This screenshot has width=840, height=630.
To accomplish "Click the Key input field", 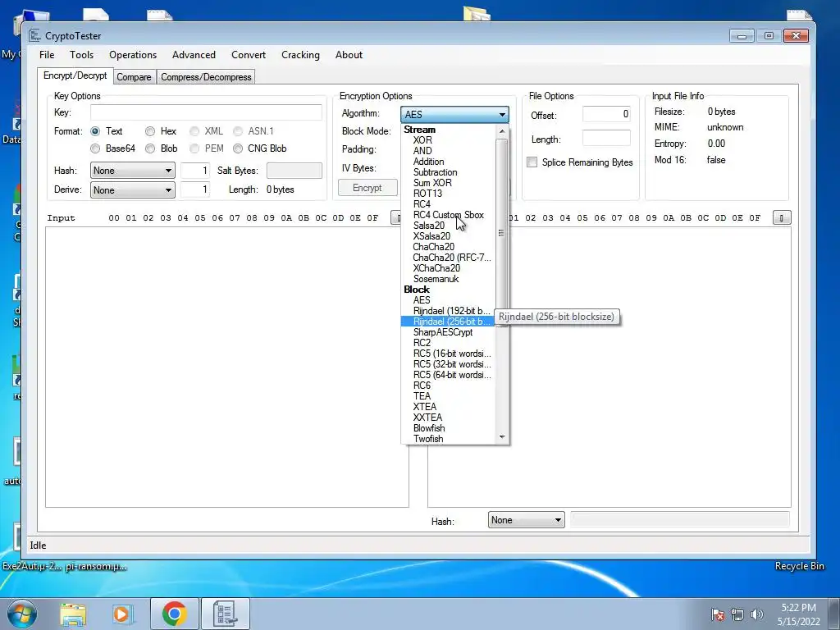I will [206, 112].
